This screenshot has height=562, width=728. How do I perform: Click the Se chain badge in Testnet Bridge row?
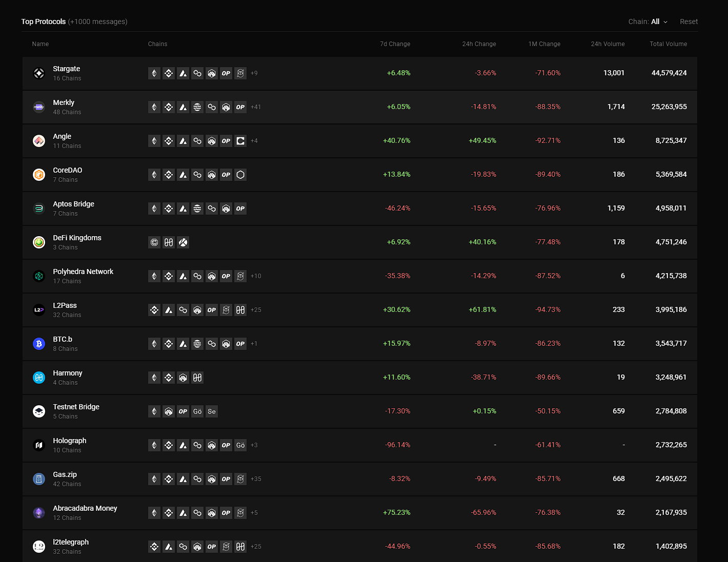pyautogui.click(x=212, y=411)
